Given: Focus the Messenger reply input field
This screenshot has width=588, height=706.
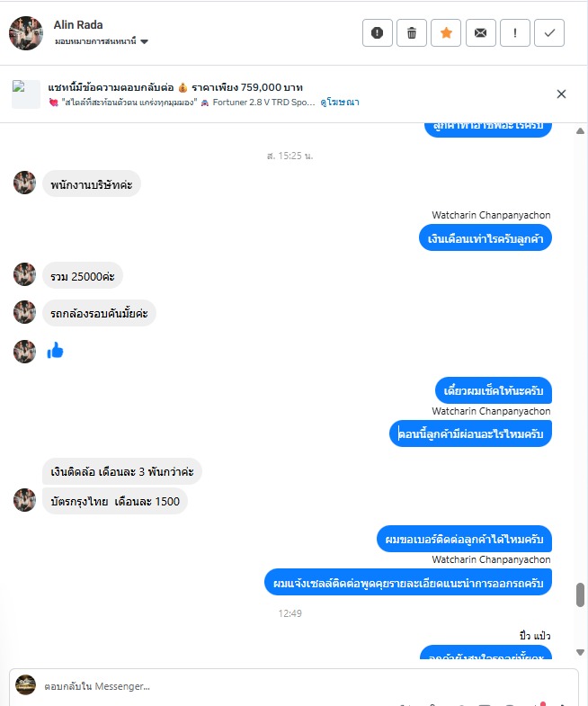Looking at the screenshot, I should [307, 686].
